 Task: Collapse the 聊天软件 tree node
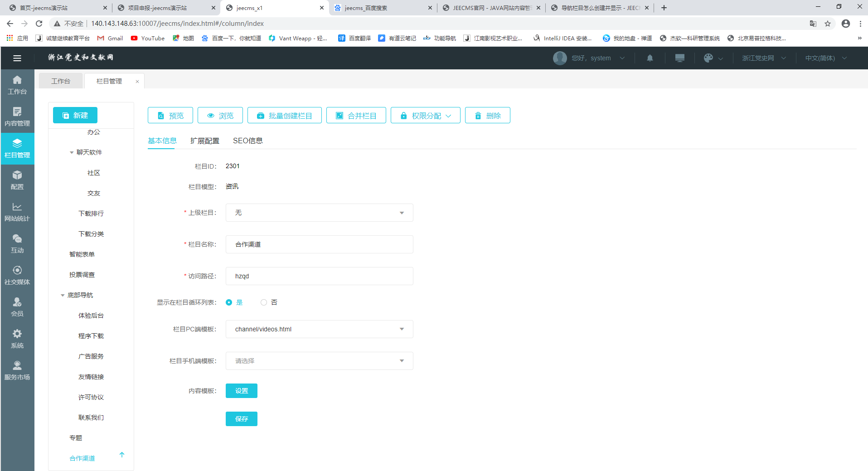(x=72, y=153)
